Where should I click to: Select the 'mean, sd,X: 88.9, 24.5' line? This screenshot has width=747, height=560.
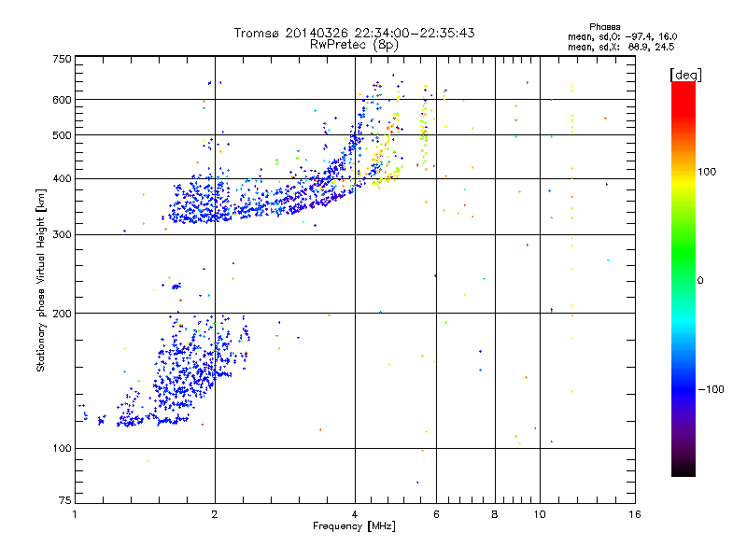point(621,47)
